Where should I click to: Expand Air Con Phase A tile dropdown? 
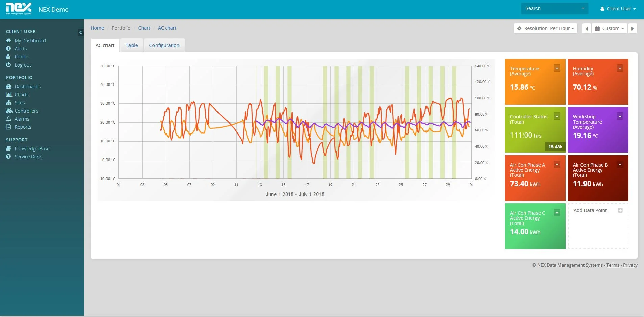pos(557,164)
